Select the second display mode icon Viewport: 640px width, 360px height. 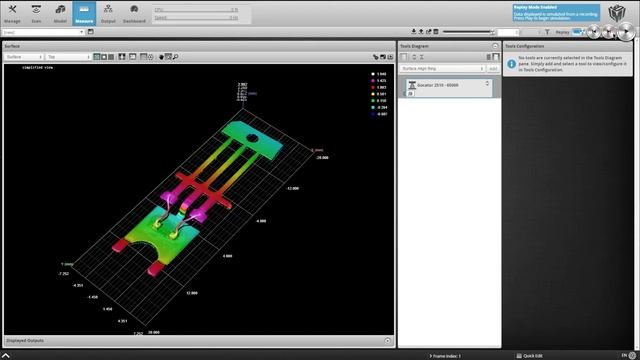pos(104,57)
